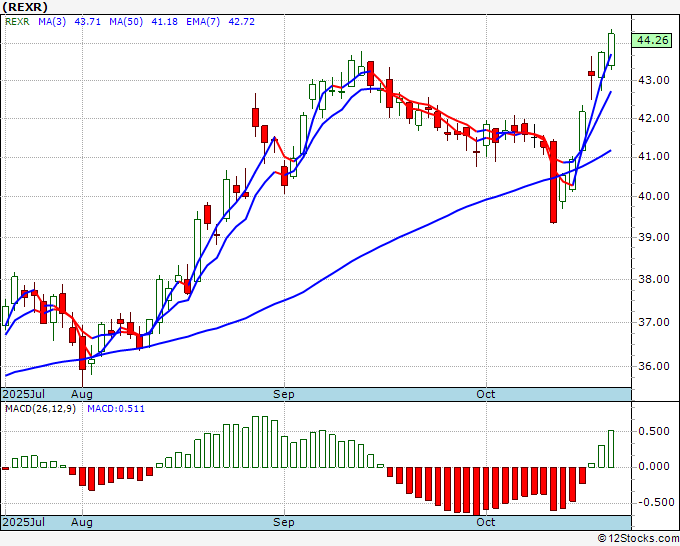Click the MA(3) value 43.71
The width and height of the screenshot is (680, 546).
88,22
